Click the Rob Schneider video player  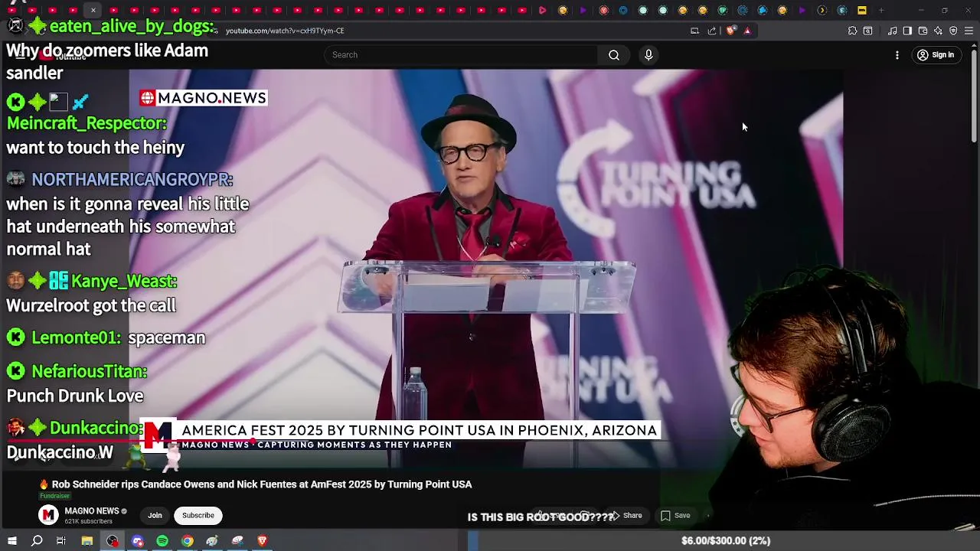[485, 268]
